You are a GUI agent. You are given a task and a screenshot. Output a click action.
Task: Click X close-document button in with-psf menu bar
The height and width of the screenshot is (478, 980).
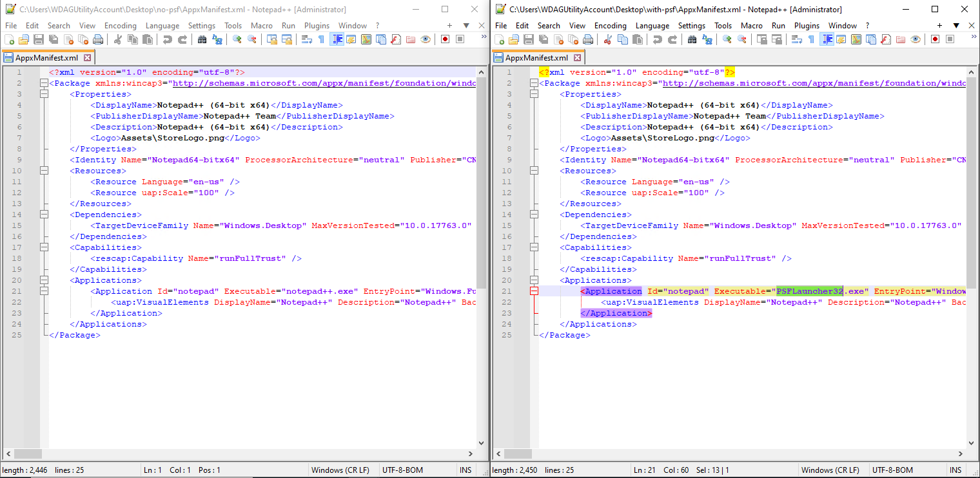pyautogui.click(x=972, y=26)
